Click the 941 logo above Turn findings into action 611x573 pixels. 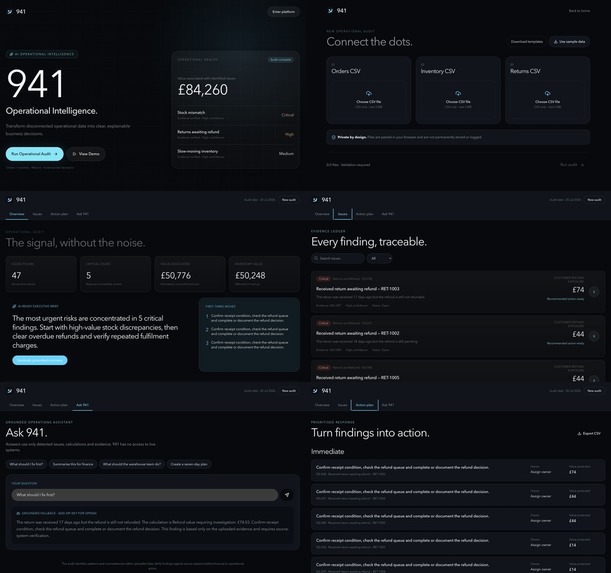[x=322, y=391]
